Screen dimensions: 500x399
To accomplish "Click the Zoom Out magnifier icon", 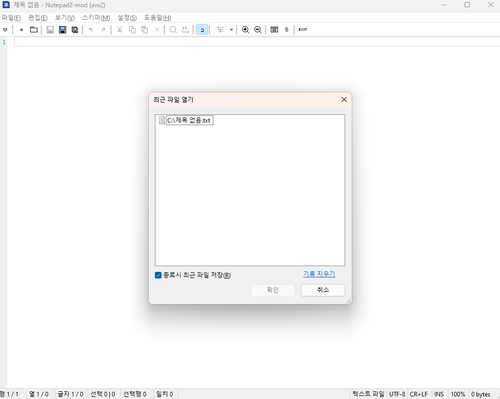I will coord(258,30).
